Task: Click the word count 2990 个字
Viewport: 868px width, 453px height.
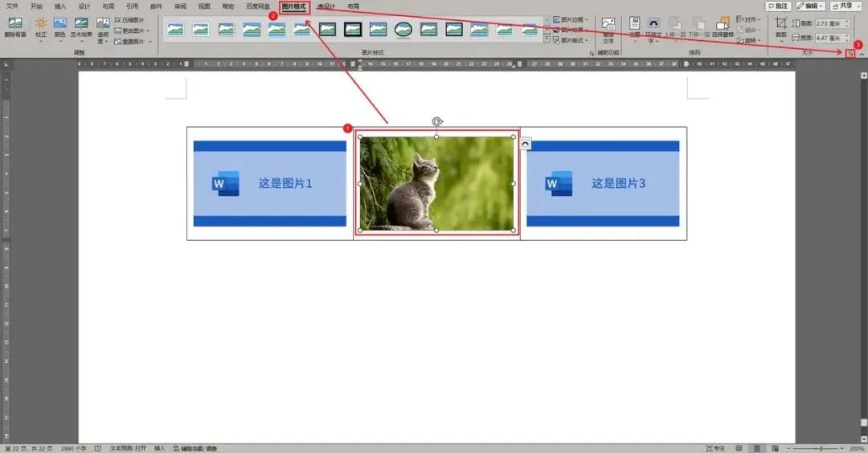Action: [x=74, y=448]
